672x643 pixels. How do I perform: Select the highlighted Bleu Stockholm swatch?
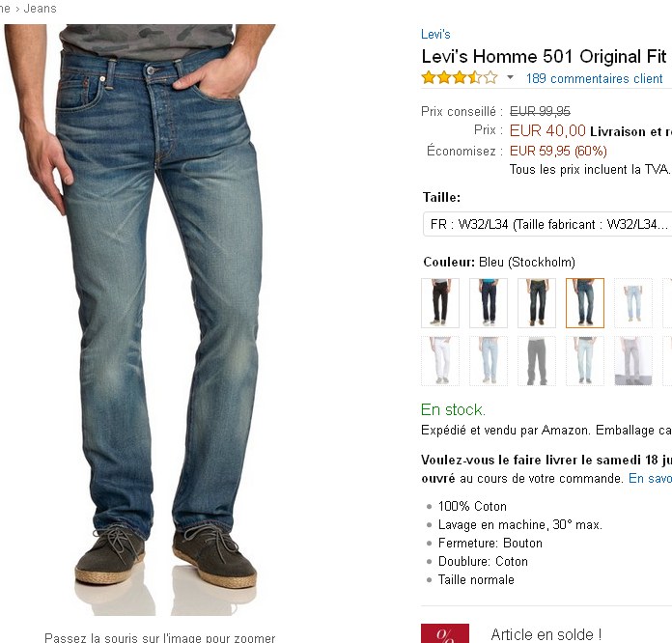tap(585, 303)
